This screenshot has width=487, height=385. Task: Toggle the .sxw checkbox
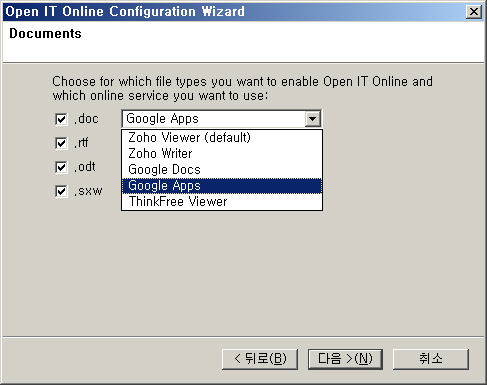coord(61,191)
